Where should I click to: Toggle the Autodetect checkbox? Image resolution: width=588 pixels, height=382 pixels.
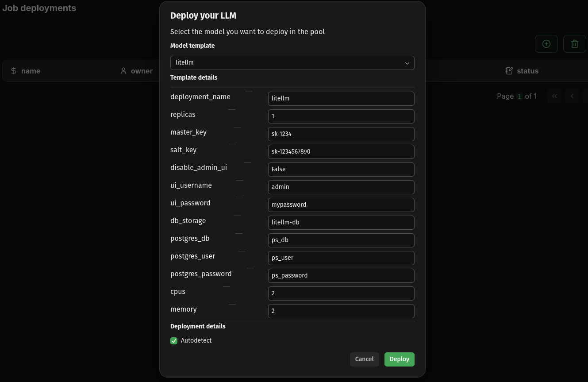coord(174,341)
